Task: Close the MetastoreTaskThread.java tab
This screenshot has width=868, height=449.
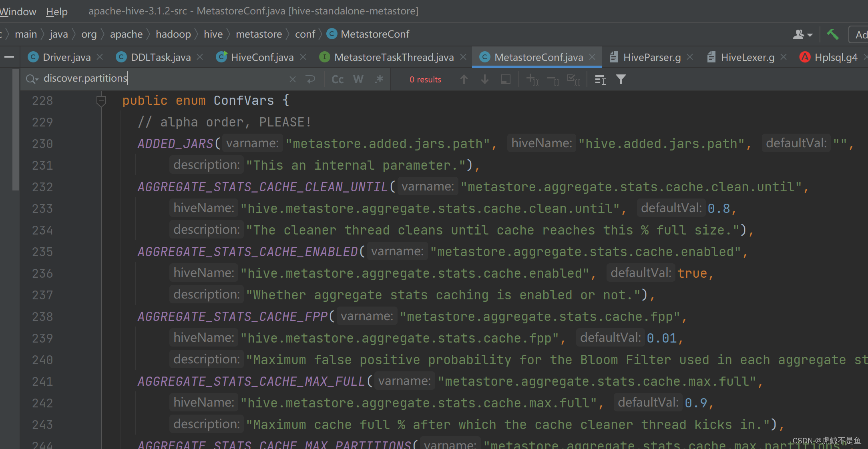Action: 463,57
